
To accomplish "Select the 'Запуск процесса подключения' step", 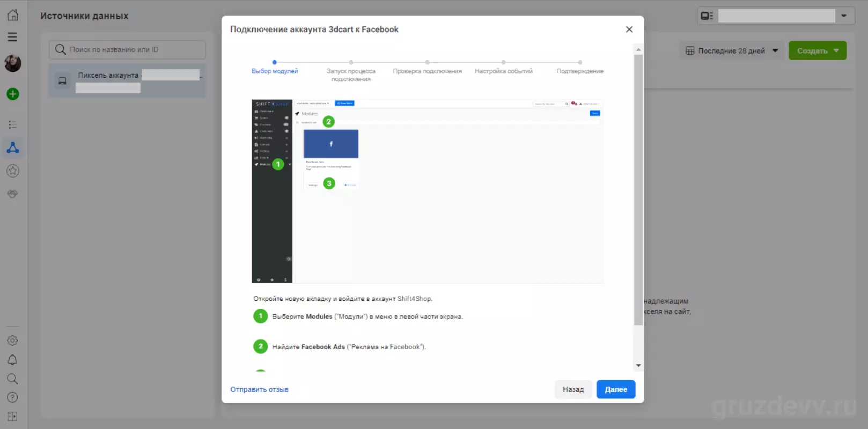I will tap(351, 72).
